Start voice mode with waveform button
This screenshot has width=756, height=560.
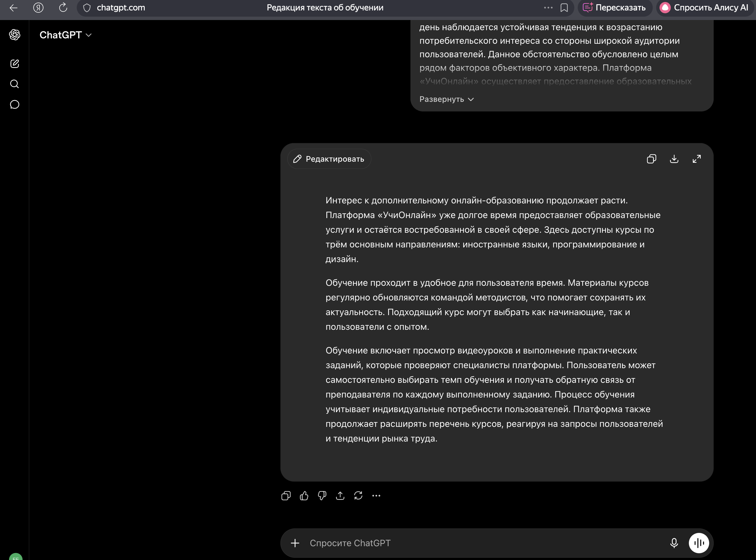(x=699, y=543)
